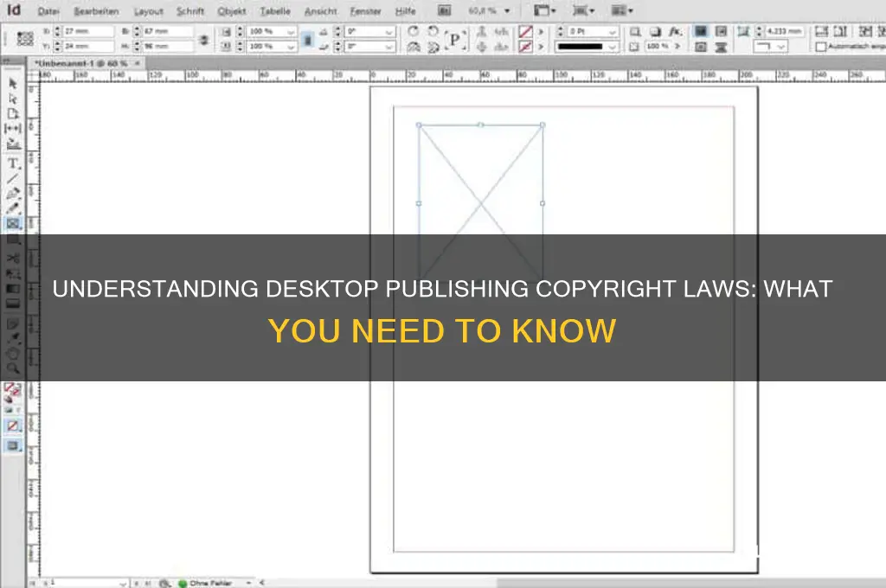The height and width of the screenshot is (588, 886).
Task: Open the Objekt menu
Action: pos(232,11)
